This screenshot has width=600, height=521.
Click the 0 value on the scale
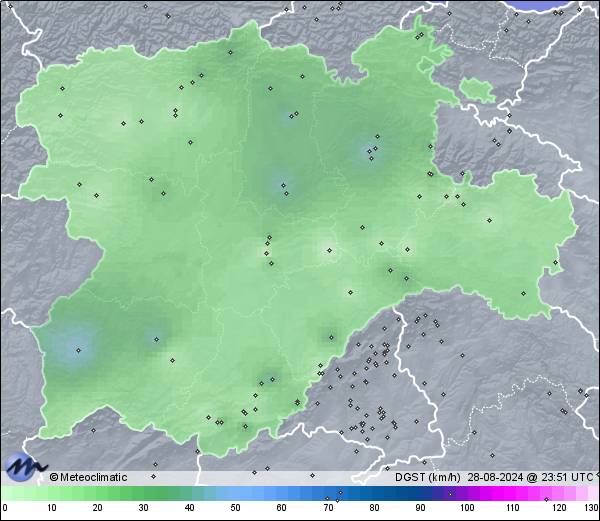tap(5, 508)
